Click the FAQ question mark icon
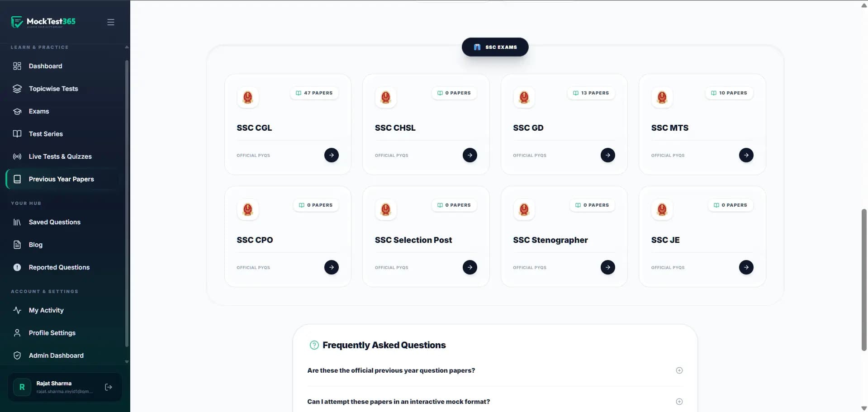The width and height of the screenshot is (868, 412). (314, 345)
